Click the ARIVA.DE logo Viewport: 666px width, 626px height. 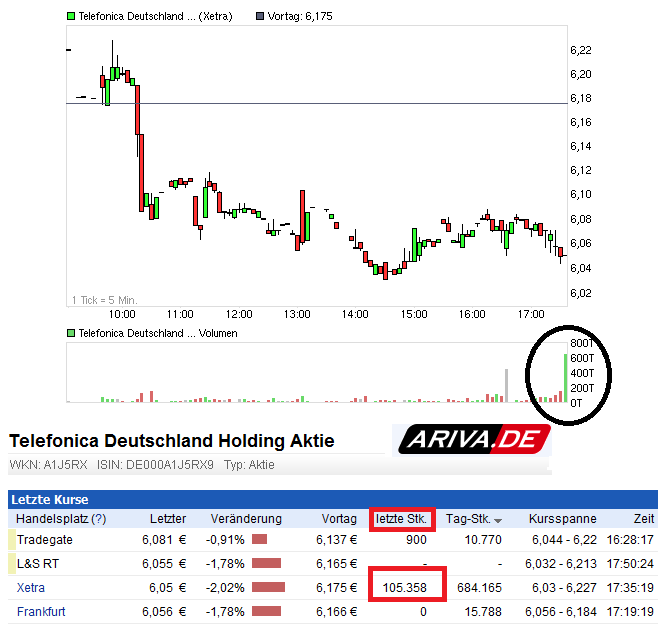[x=474, y=439]
